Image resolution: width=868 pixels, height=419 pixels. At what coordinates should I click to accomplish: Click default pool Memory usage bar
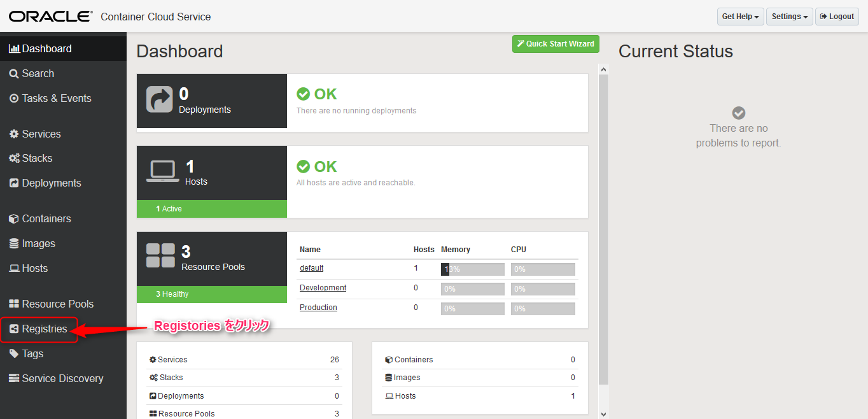[473, 269]
